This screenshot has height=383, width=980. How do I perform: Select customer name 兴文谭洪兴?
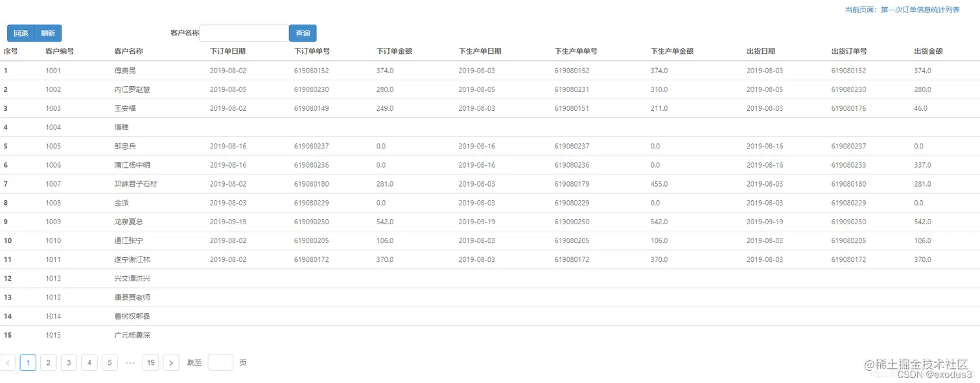(132, 279)
